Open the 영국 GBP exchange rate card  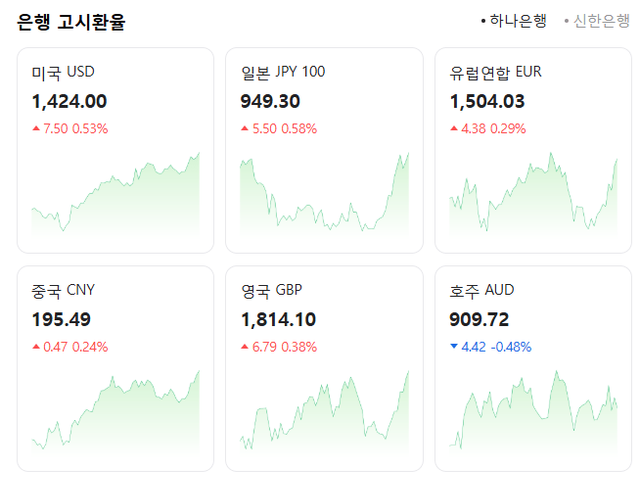point(324,368)
